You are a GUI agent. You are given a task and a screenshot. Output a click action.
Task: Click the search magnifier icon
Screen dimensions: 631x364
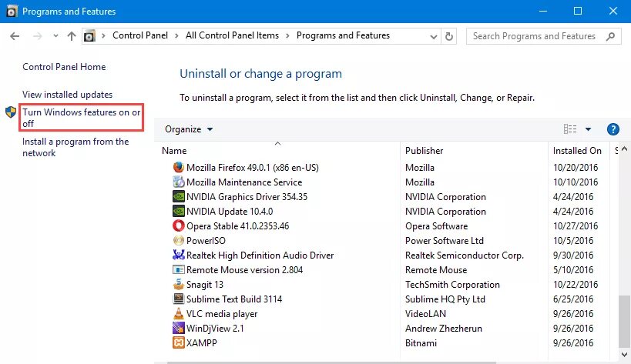610,36
